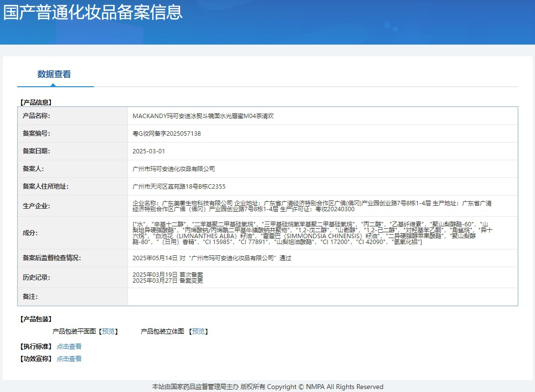
Task: Click the 备案日期 row label
Action: tap(36, 151)
